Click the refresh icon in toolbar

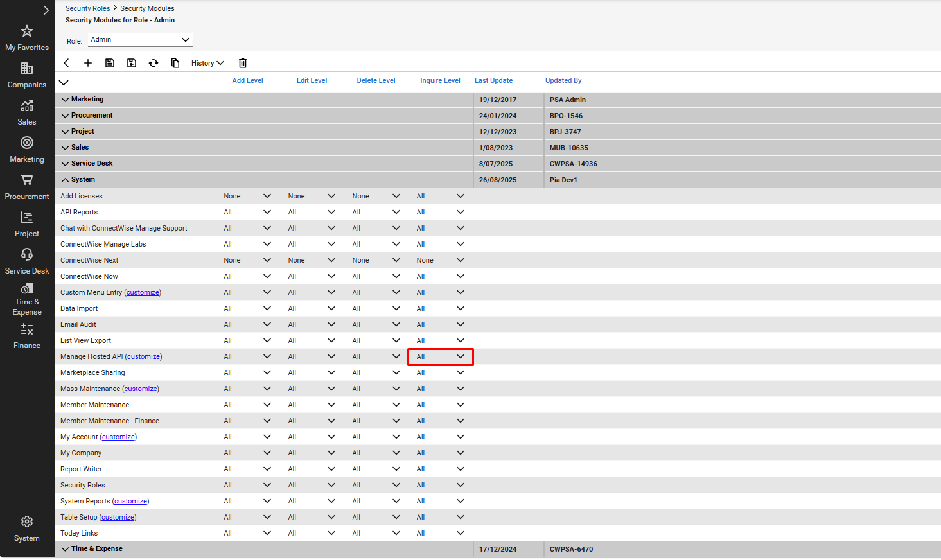tap(154, 63)
